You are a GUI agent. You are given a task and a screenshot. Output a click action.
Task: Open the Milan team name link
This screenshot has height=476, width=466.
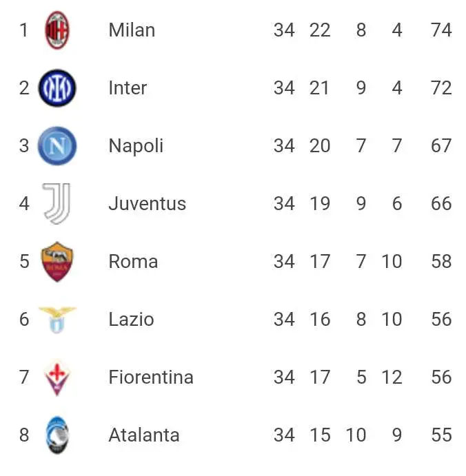click(132, 30)
